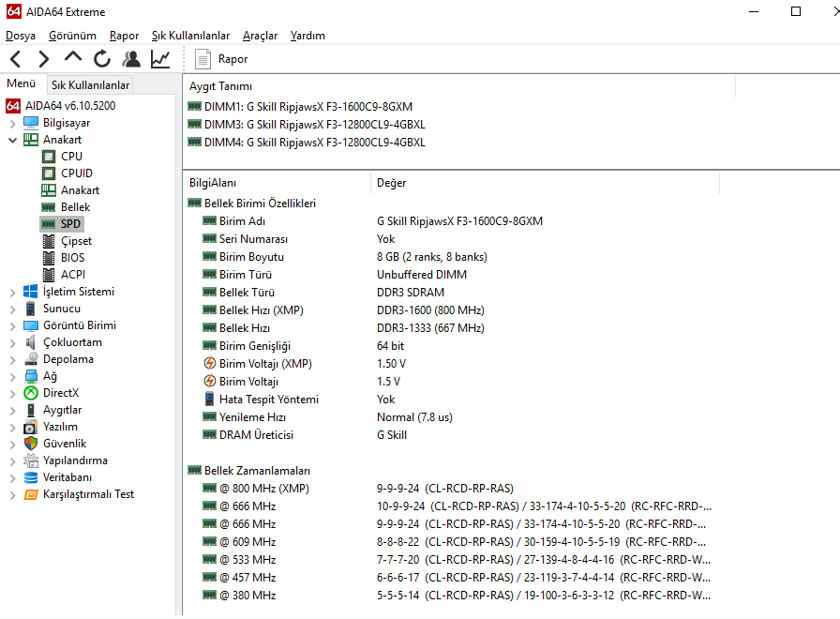
Task: Expand the Ağ network node
Action: pos(13,377)
